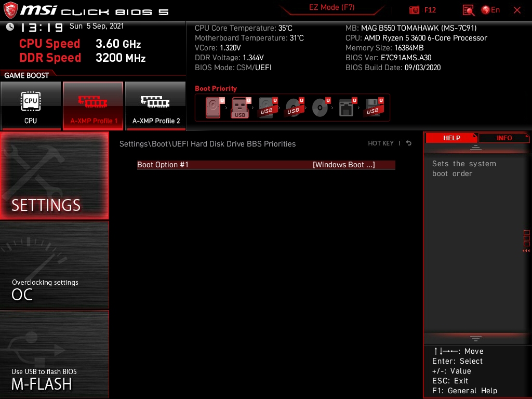
Task: Click the help panel bottom collapse handle
Action: [476, 339]
